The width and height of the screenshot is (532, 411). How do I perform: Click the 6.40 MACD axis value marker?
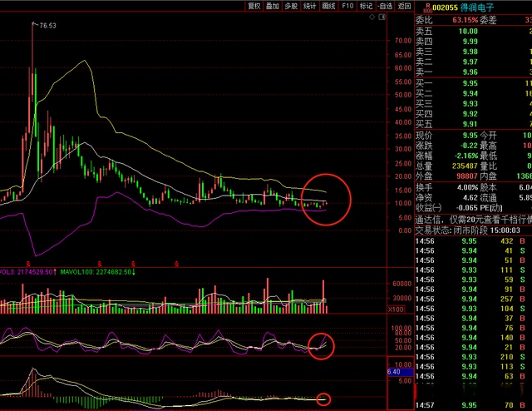coord(394,372)
